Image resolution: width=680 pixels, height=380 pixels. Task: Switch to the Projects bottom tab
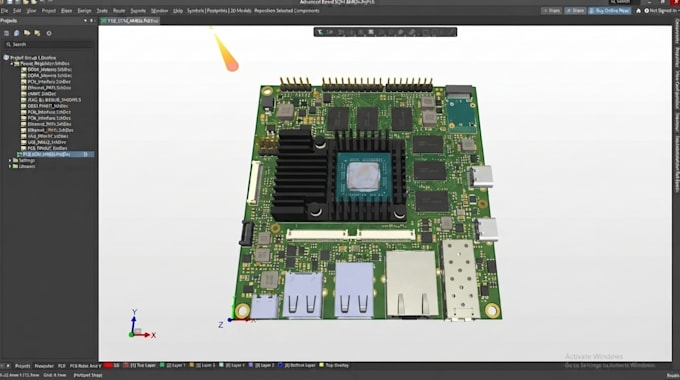pyautogui.click(x=23, y=366)
